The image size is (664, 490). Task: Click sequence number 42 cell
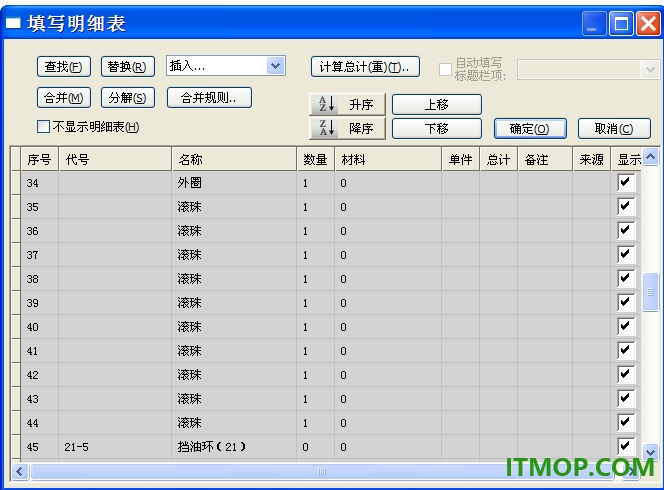tap(40, 375)
